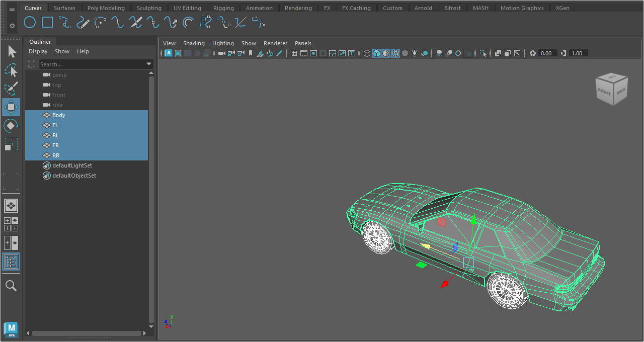Pick the Paint Selection tool
This screenshot has width=644, height=342.
11,89
